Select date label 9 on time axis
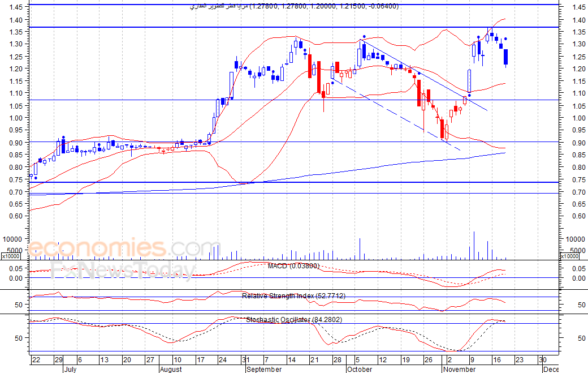Viewport: 588px width, 373px height. point(472,360)
